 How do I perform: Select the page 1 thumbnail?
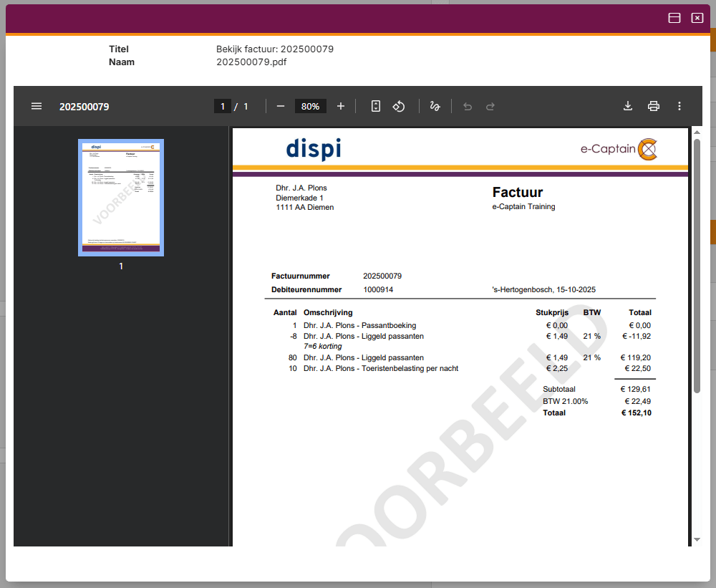pos(120,197)
